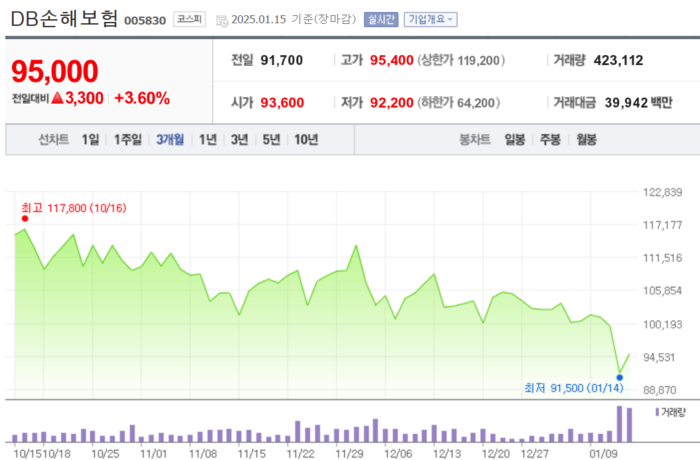Click the 88,870 y-axis label
The image size is (700, 460).
coord(659,390)
